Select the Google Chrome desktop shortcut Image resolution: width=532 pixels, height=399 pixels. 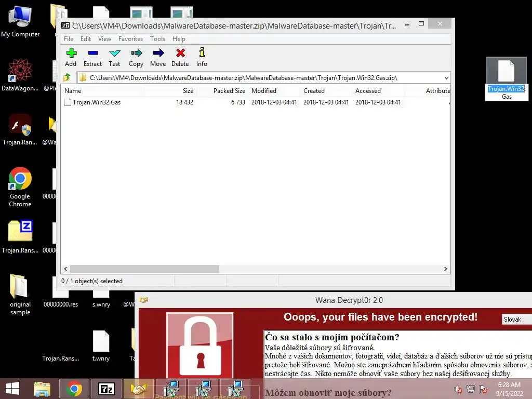coord(20,187)
